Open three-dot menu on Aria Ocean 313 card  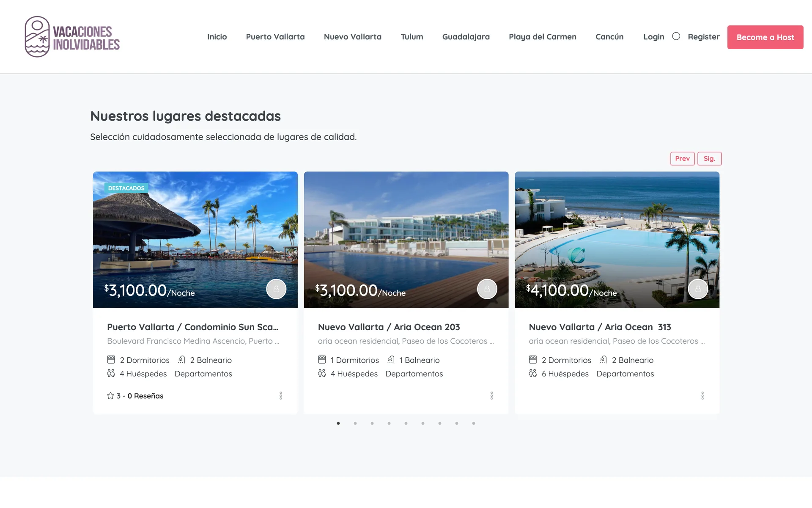702,395
